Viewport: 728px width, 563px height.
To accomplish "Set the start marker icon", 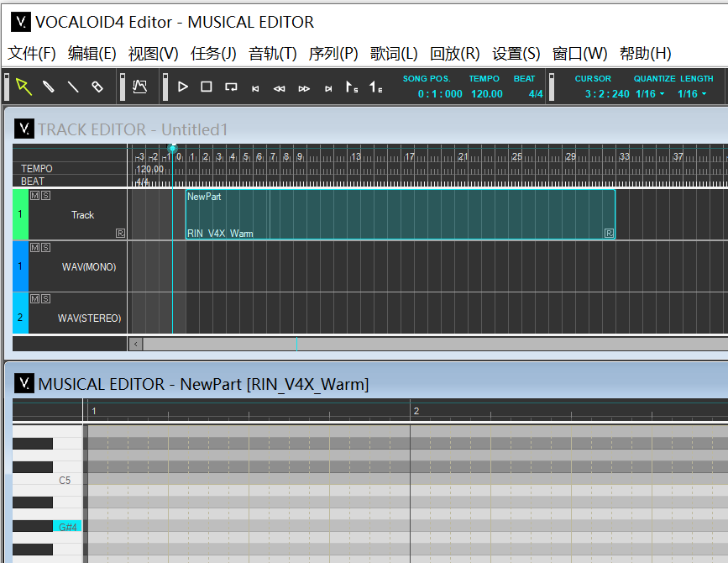I will [352, 87].
